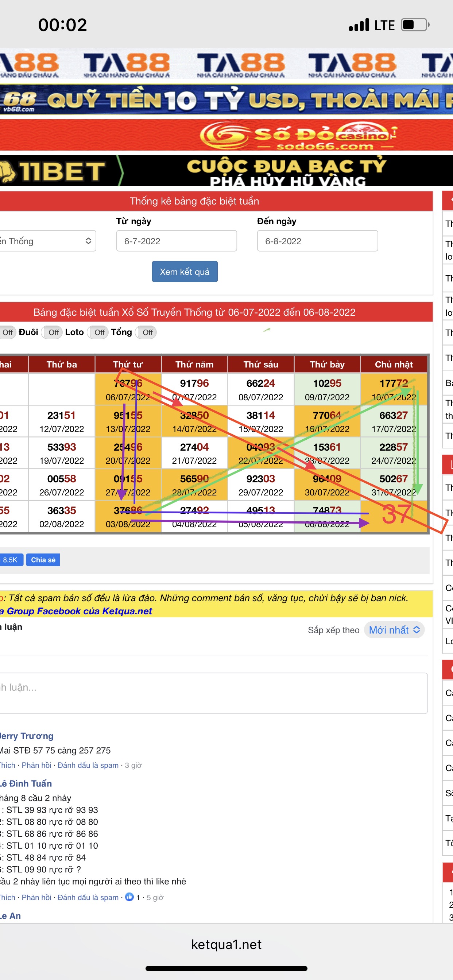Open the vb68 10 tỷ USD banner
The image size is (453, 980).
pyautogui.click(x=226, y=100)
